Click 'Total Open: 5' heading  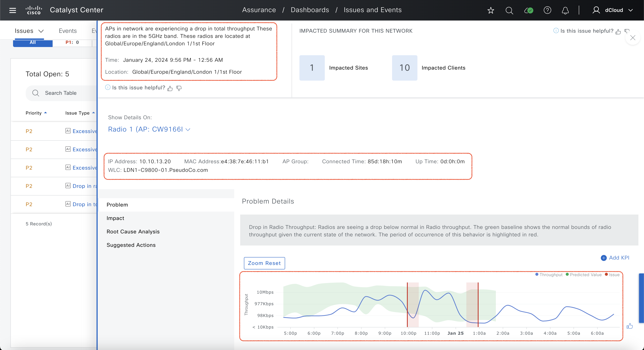click(47, 74)
